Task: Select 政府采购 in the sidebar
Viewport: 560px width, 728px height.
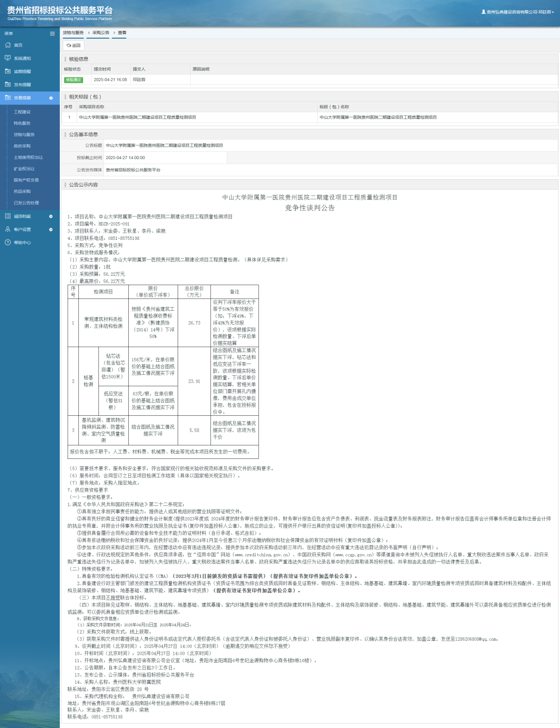Action: coord(22,146)
